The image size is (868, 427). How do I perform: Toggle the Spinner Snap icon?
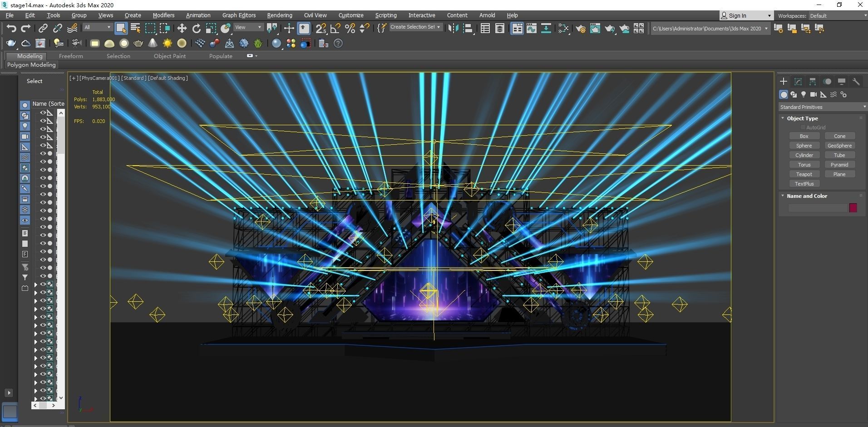[x=364, y=29]
